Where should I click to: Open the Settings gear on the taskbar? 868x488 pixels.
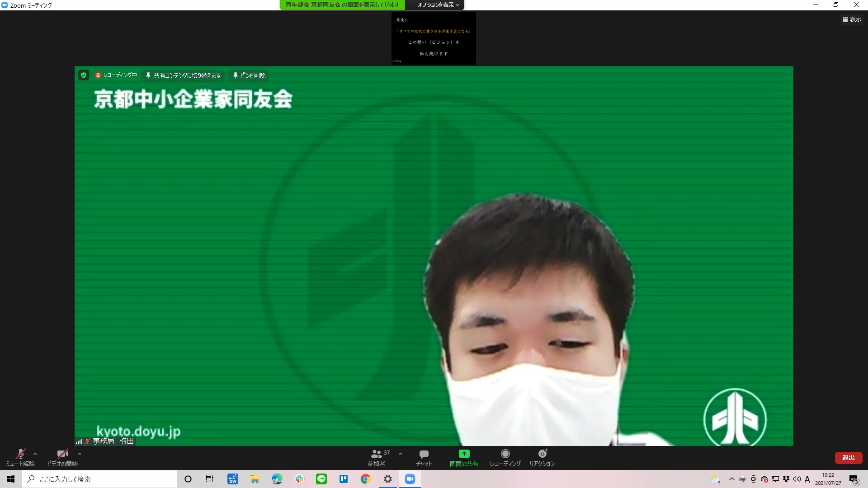pos(388,479)
